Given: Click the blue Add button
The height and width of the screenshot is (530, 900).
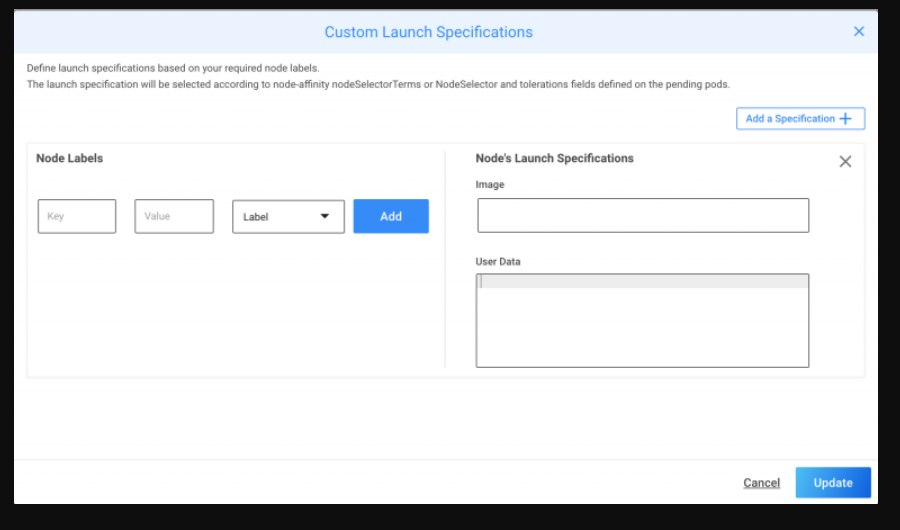Looking at the screenshot, I should click(x=391, y=216).
